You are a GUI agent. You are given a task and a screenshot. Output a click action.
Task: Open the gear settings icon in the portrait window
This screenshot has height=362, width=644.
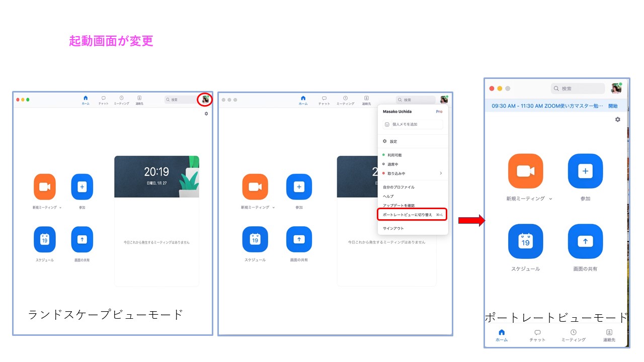click(x=618, y=120)
